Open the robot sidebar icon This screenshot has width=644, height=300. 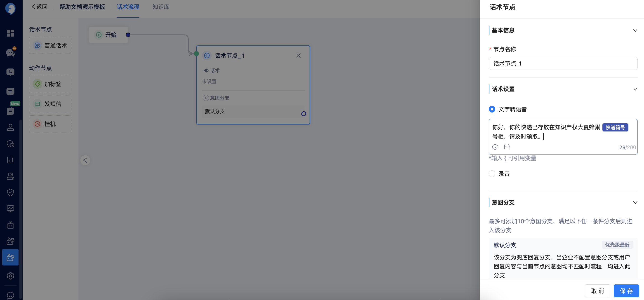coord(10,225)
